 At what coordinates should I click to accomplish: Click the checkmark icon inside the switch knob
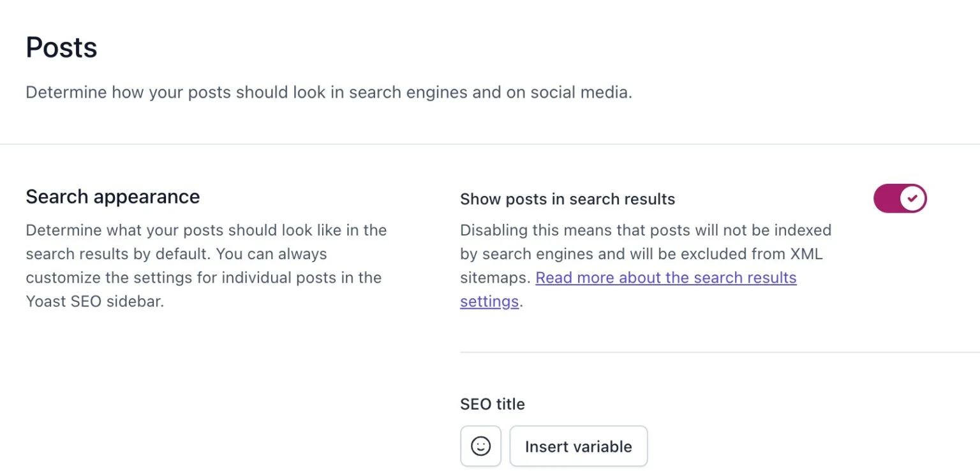(x=913, y=198)
